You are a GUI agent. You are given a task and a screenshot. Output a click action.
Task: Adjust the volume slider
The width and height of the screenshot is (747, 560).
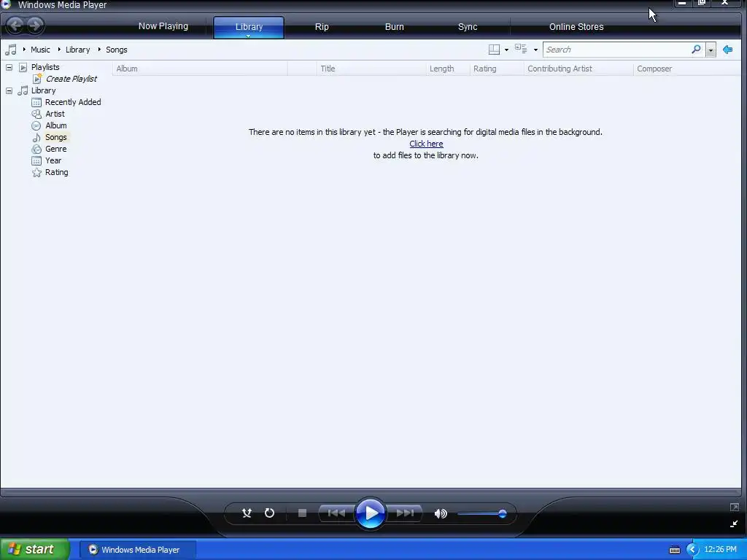click(481, 513)
